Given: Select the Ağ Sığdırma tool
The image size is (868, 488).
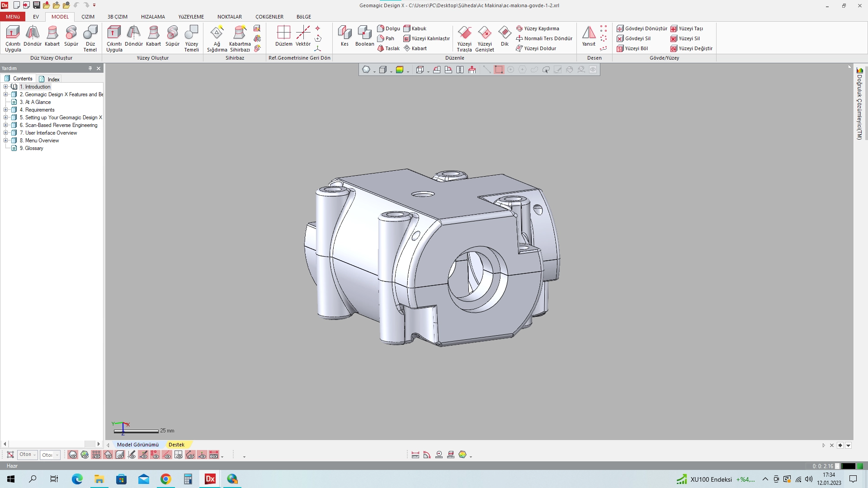Looking at the screenshot, I should pos(217,38).
